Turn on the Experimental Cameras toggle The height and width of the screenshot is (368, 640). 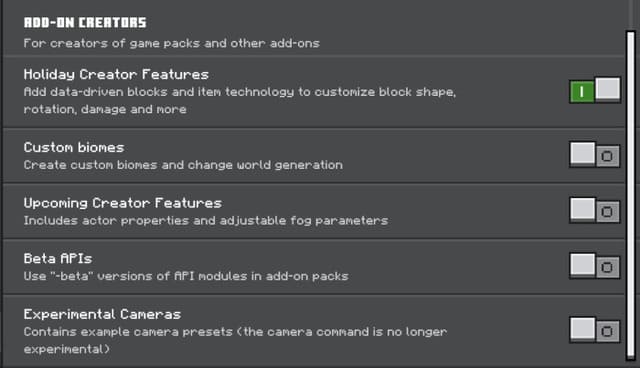tap(595, 330)
